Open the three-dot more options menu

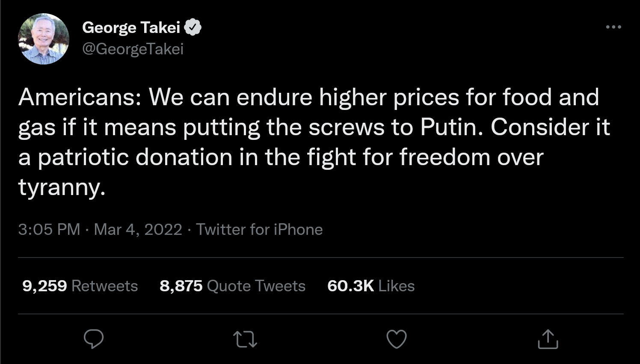point(613,27)
